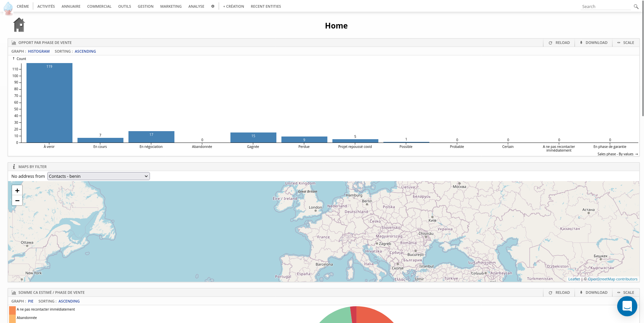Open the settings gear in the menu bar
This screenshot has width=644, height=323.
pyautogui.click(x=213, y=6)
